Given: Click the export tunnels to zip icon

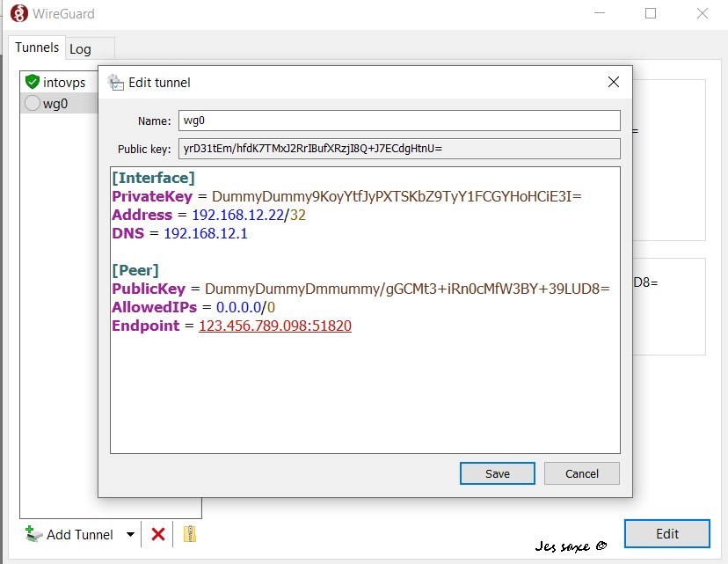Looking at the screenshot, I should click(x=189, y=534).
